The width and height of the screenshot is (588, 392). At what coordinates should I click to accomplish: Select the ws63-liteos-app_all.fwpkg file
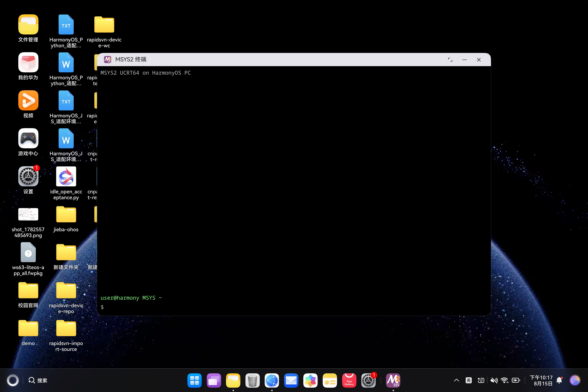coord(28,252)
